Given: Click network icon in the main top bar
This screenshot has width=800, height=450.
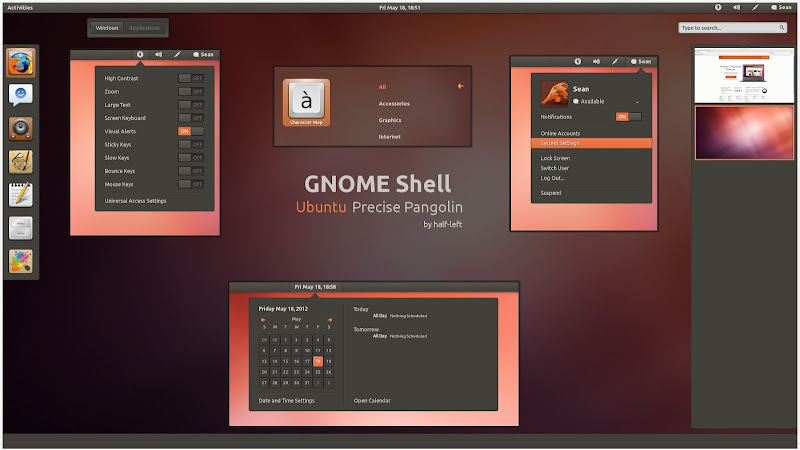Looking at the screenshot, I should coord(755,7).
